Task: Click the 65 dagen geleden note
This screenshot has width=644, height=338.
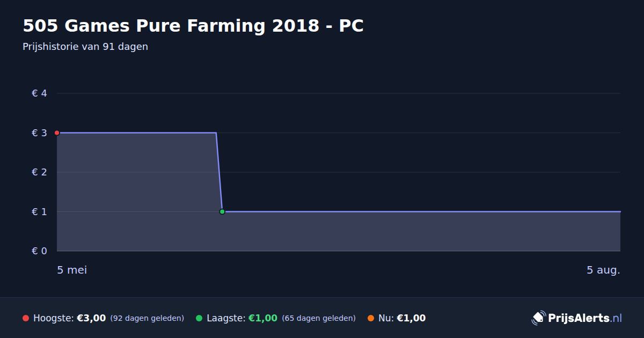Action: pyautogui.click(x=319, y=318)
